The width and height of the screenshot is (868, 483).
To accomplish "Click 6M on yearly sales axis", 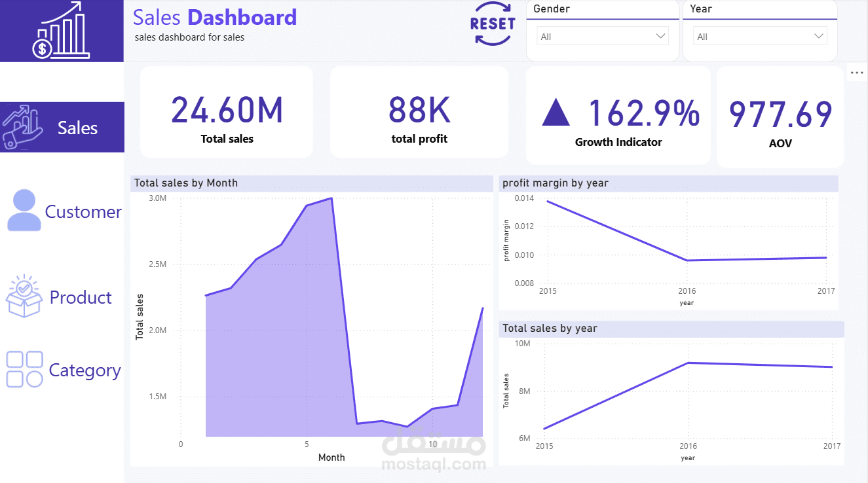I will [525, 438].
